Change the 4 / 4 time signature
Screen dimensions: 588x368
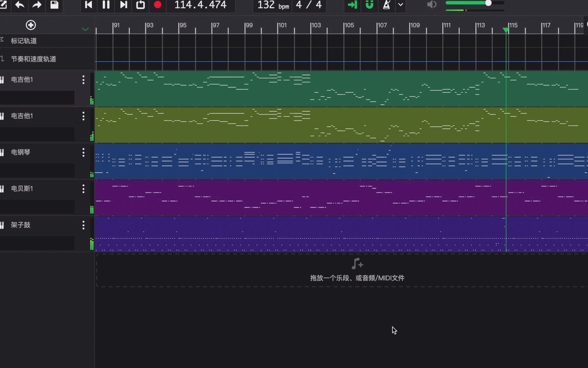pos(309,5)
